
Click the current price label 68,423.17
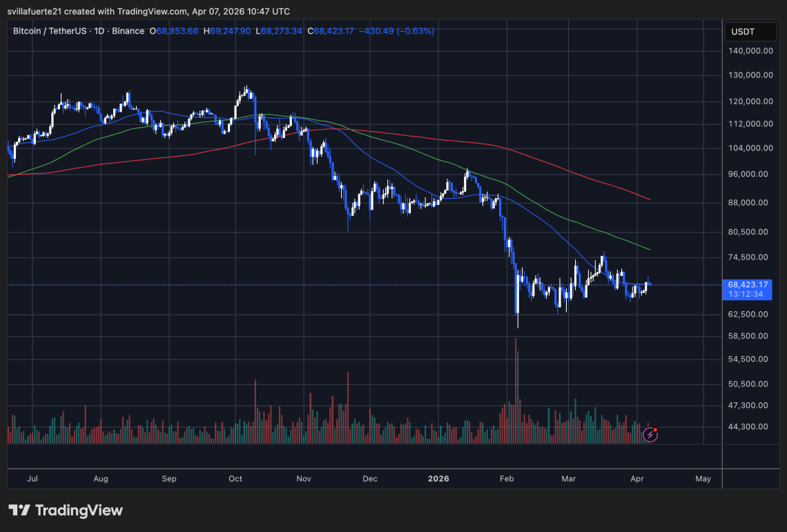click(x=748, y=284)
